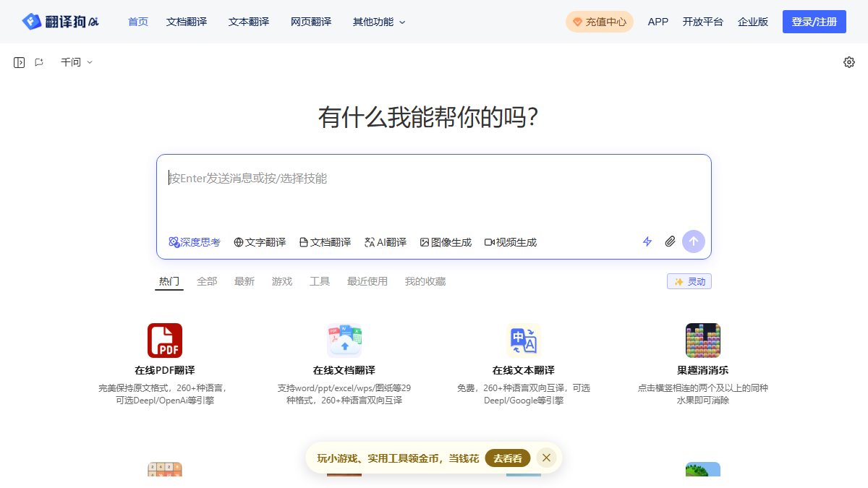Viewport: 868px width, 488px height.
Task: Click the 在线PDF翻译 title text
Action: click(x=165, y=370)
